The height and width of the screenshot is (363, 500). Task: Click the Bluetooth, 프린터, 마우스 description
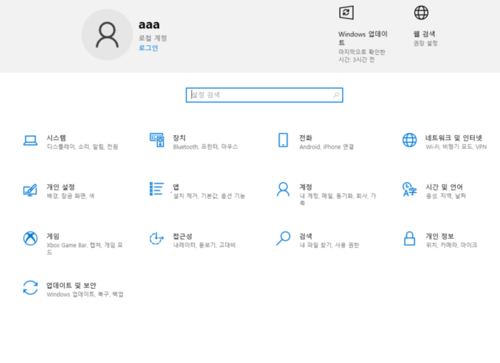205,147
